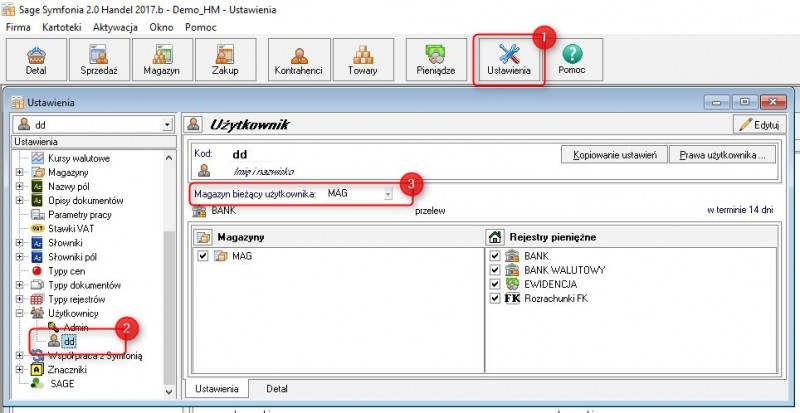Switch to the Detal bottom tab
The image size is (800, 413).
click(277, 389)
